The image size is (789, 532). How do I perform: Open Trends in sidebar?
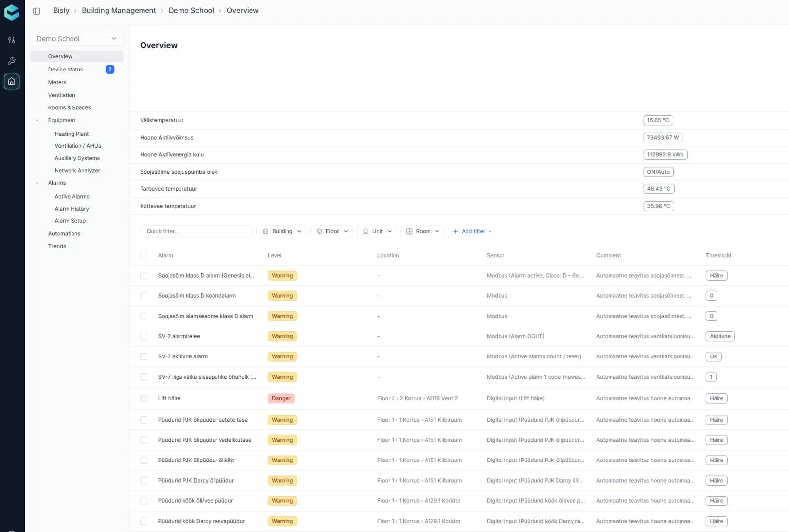(x=57, y=246)
